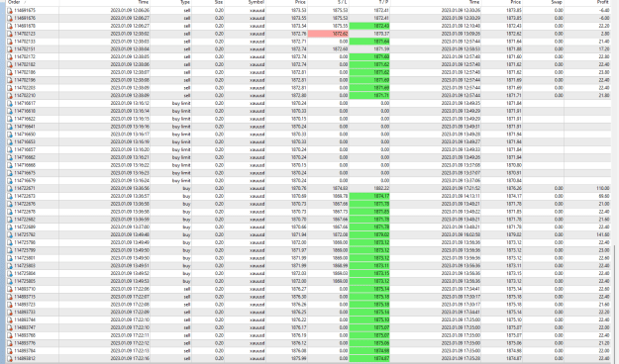Click the sell order icon opened at 12:38:05

10,56
